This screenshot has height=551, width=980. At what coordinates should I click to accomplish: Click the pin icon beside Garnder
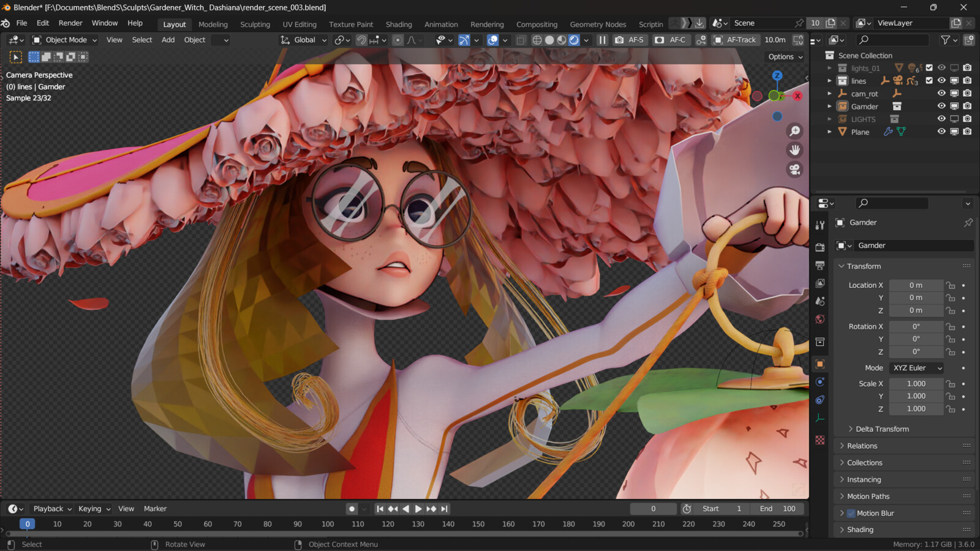(968, 223)
